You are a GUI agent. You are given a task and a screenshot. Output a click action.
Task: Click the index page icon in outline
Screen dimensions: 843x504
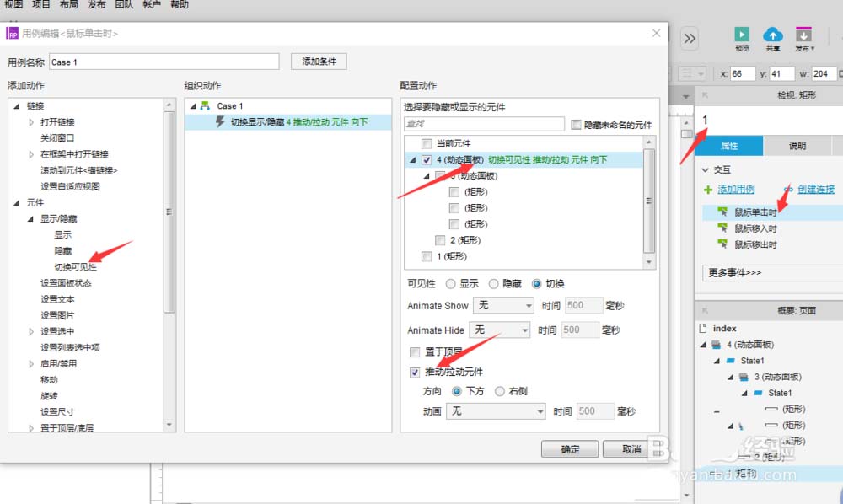pyautogui.click(x=703, y=328)
